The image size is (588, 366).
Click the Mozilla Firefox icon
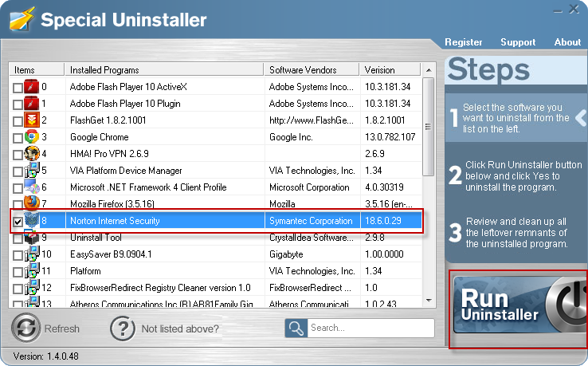coord(32,203)
